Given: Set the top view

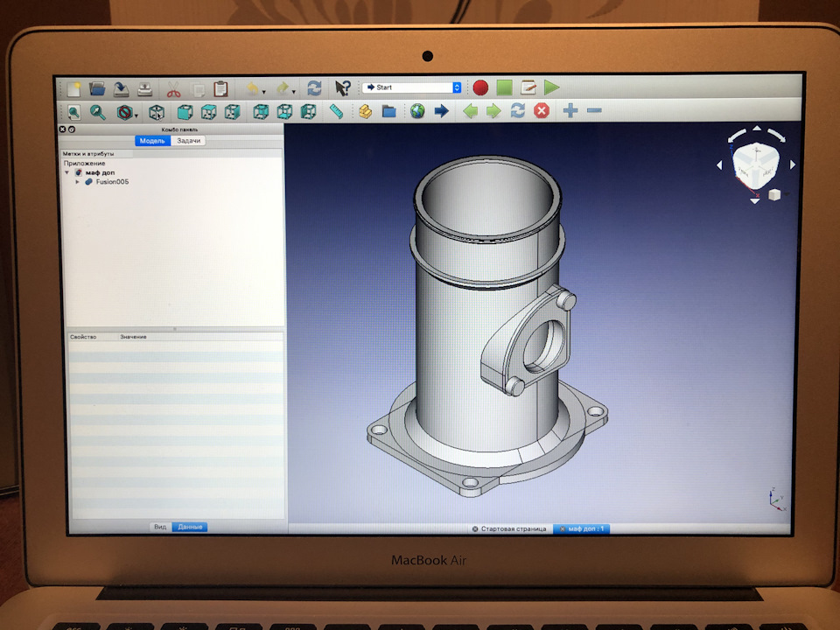Looking at the screenshot, I should (x=208, y=112).
